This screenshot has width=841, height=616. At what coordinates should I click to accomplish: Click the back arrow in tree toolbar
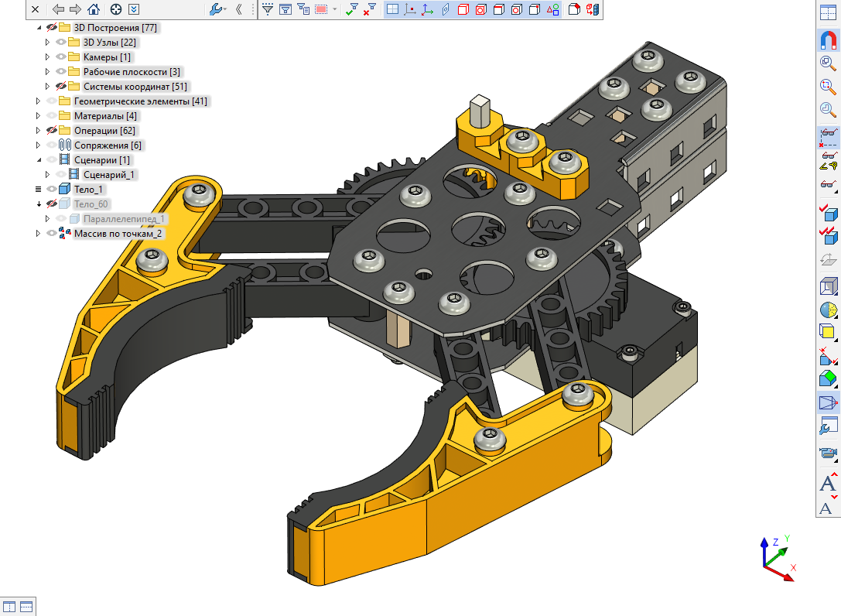[58, 10]
